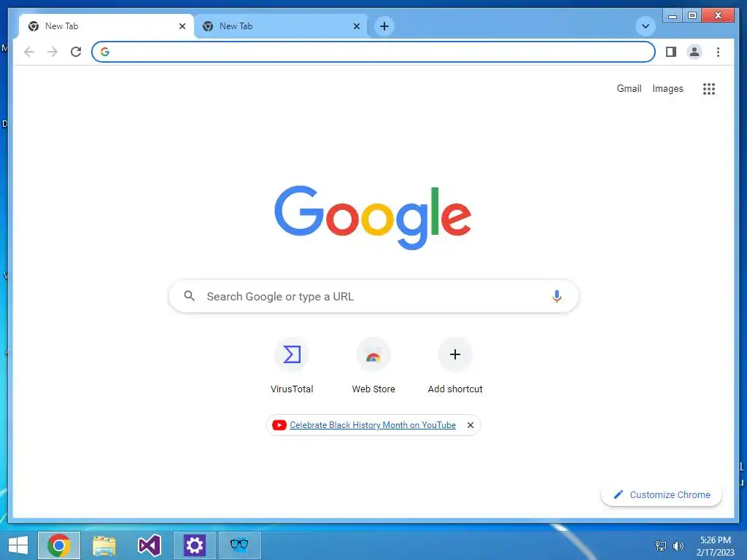747x560 pixels.
Task: Open Chrome's three-dot menu
Action: 718,52
